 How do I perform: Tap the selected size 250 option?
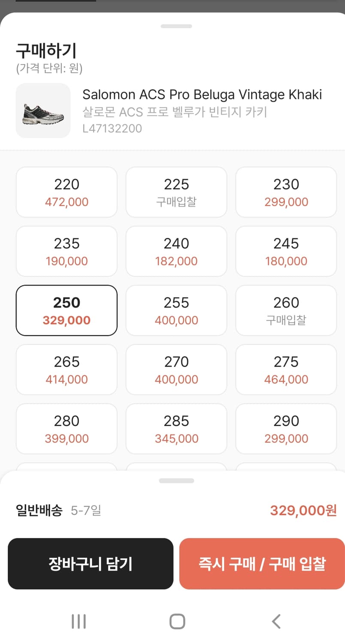[x=67, y=310]
